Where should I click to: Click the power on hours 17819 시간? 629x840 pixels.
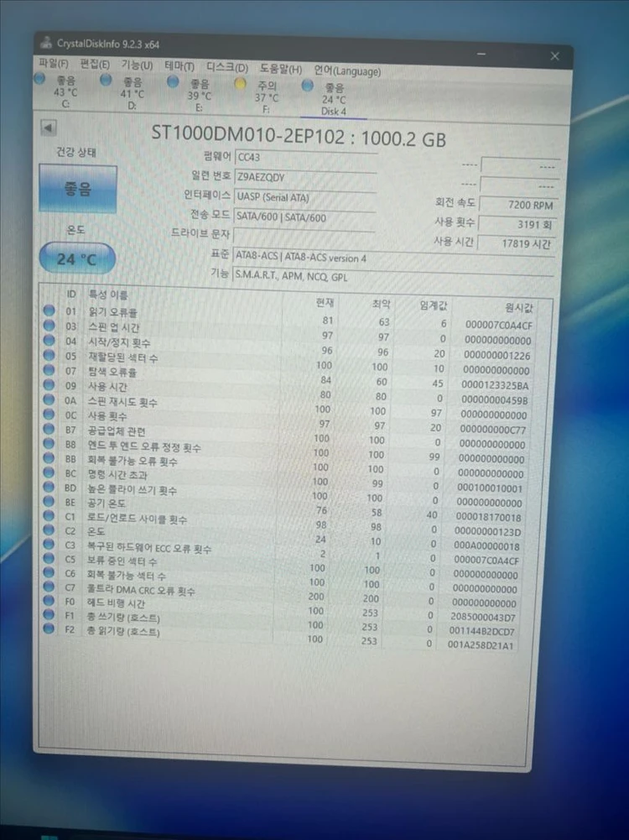[516, 243]
